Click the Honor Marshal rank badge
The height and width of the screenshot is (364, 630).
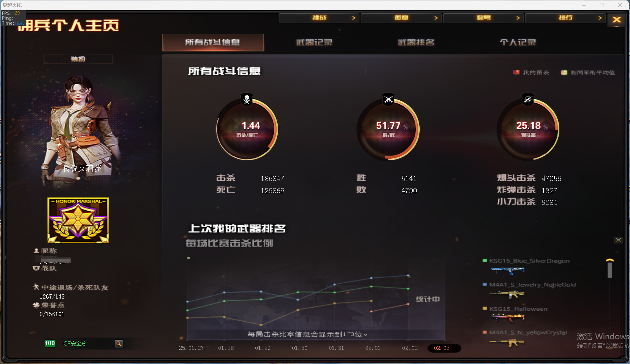tap(78, 220)
